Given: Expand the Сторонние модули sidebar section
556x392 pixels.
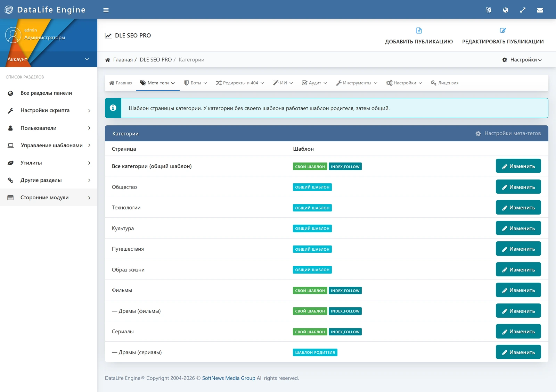Looking at the screenshot, I should point(49,198).
